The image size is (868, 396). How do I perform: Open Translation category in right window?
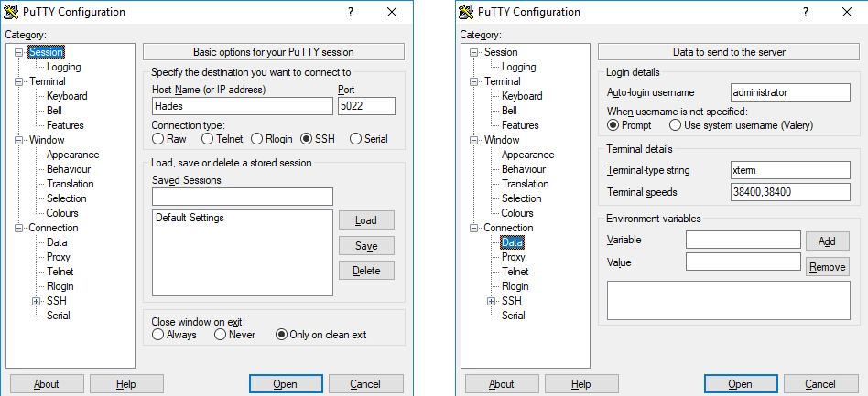tap(526, 184)
